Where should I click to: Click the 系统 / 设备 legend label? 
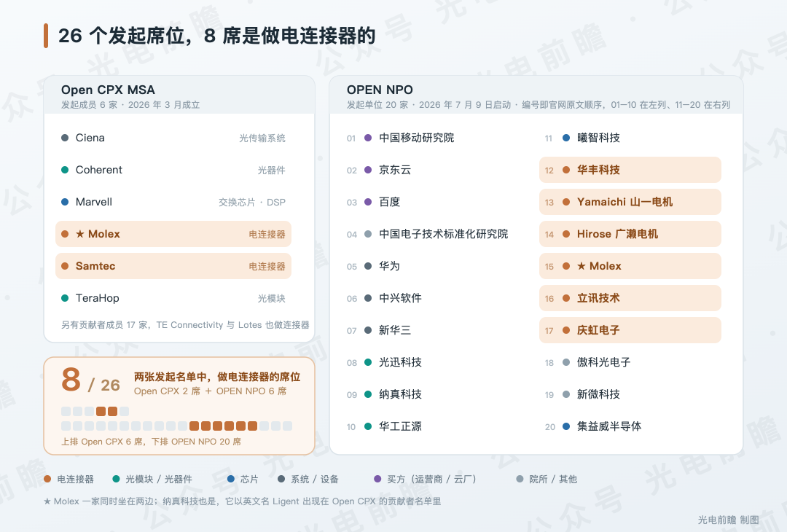(315, 480)
